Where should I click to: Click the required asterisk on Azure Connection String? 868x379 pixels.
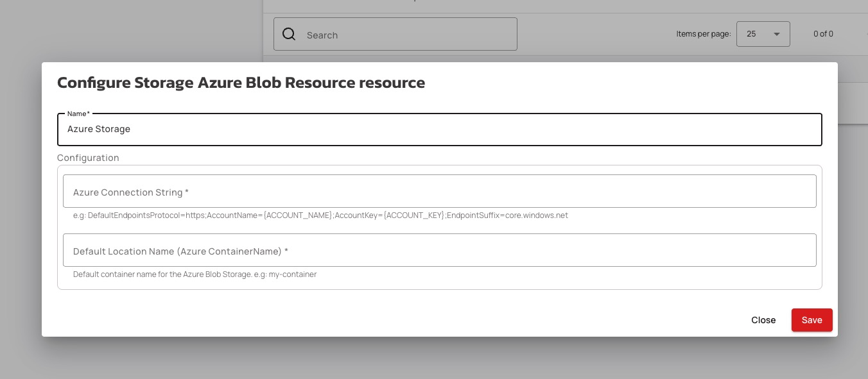(x=187, y=192)
